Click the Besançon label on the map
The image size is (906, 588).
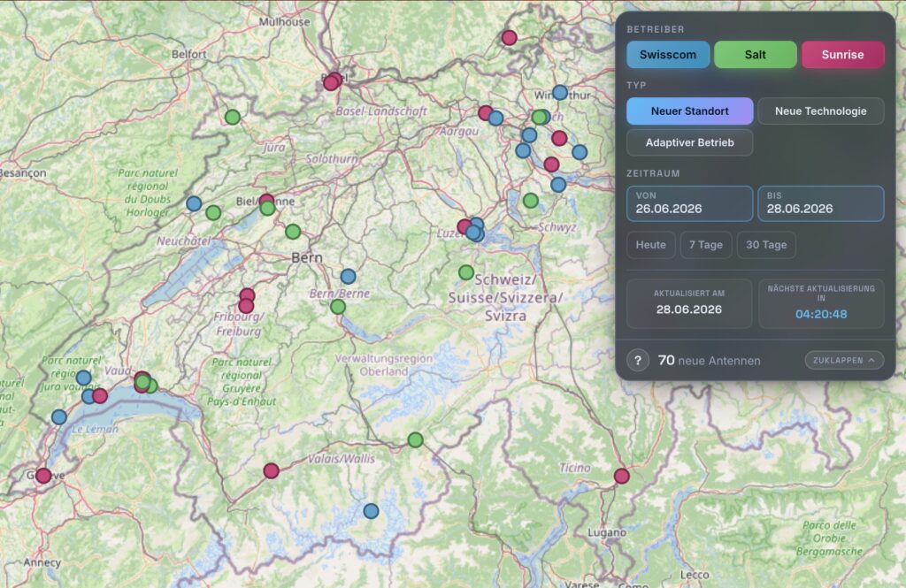pos(23,173)
